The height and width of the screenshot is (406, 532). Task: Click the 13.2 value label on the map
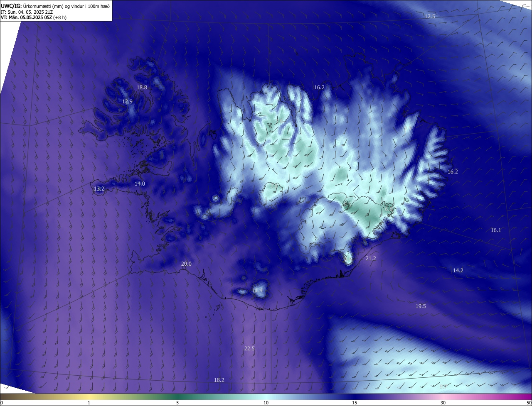tap(99, 188)
